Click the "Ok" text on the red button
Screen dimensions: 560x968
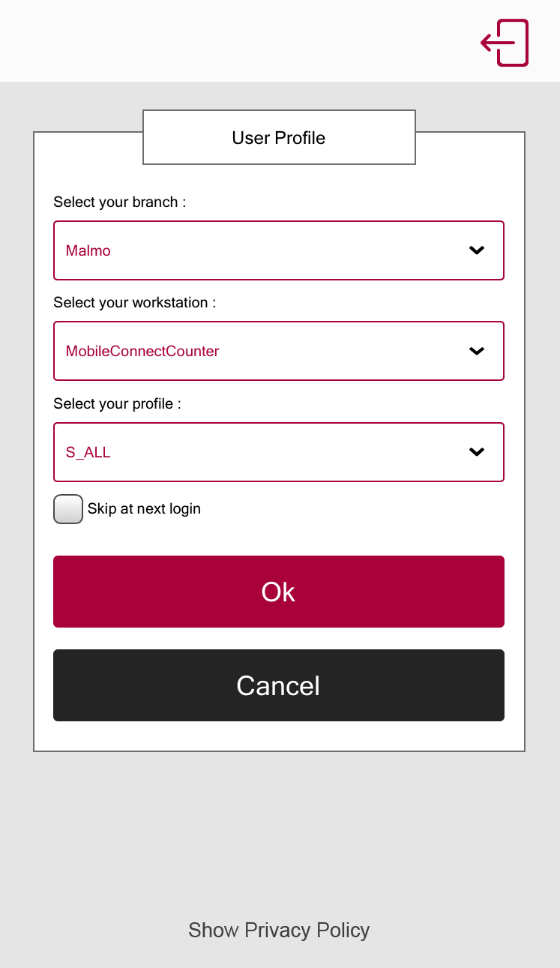(x=278, y=592)
